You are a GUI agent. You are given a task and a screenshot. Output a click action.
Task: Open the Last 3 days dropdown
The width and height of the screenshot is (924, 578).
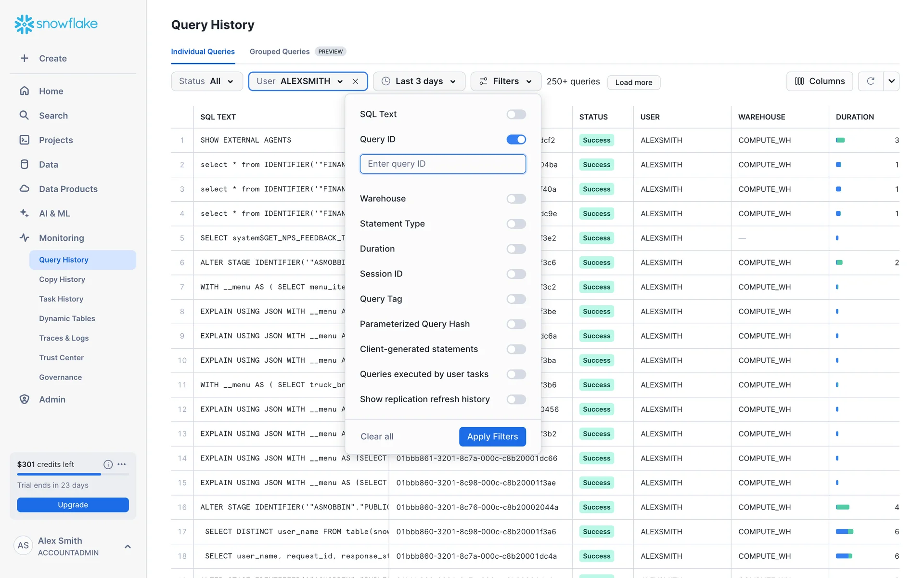tap(419, 81)
